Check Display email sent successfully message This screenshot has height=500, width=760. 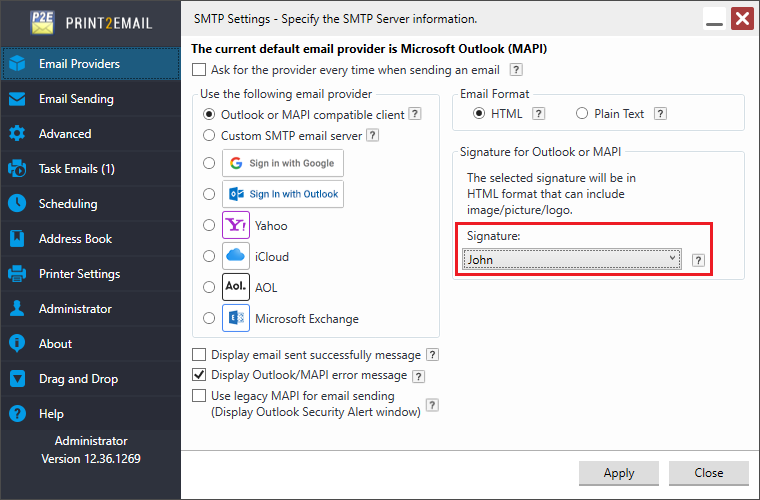click(x=199, y=355)
